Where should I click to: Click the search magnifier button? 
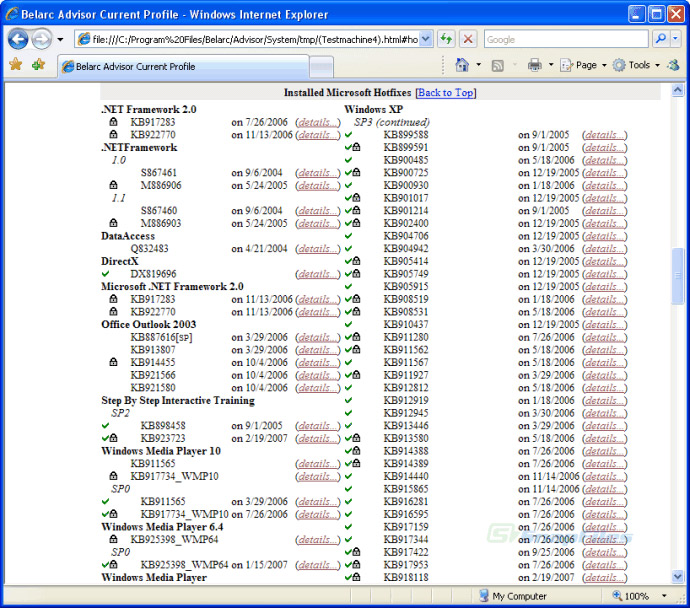(661, 39)
